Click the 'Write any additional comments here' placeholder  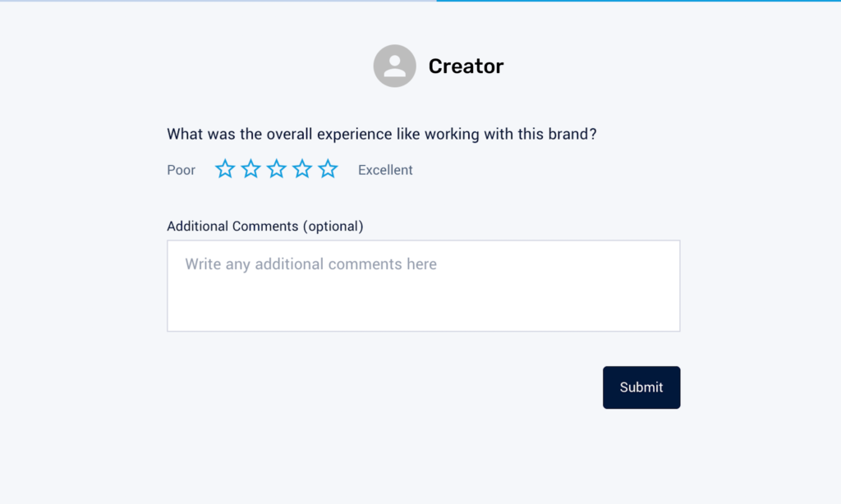[x=310, y=264]
